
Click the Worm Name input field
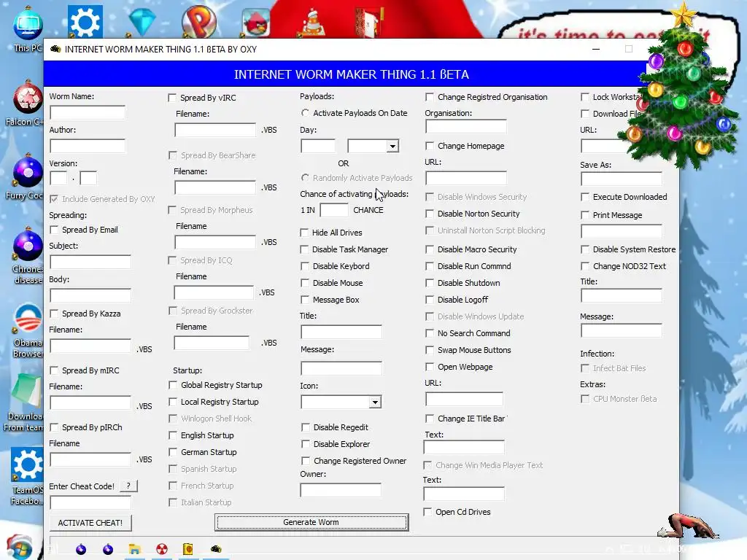point(88,112)
